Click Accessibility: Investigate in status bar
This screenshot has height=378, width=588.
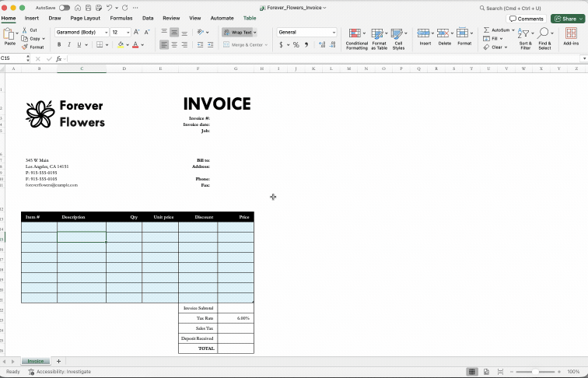coord(60,372)
